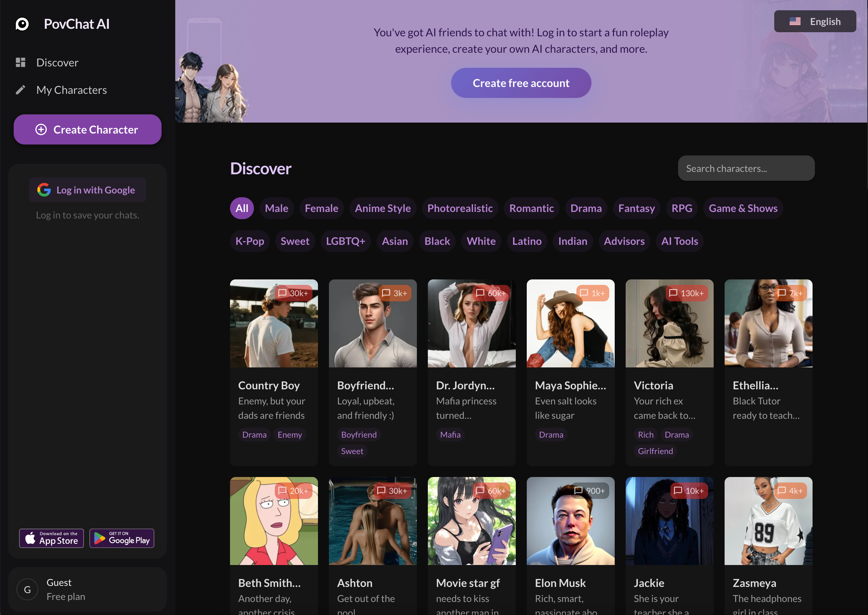Click the 3k+ chat count badge on Boyfriend
The height and width of the screenshot is (615, 868).
pos(395,293)
